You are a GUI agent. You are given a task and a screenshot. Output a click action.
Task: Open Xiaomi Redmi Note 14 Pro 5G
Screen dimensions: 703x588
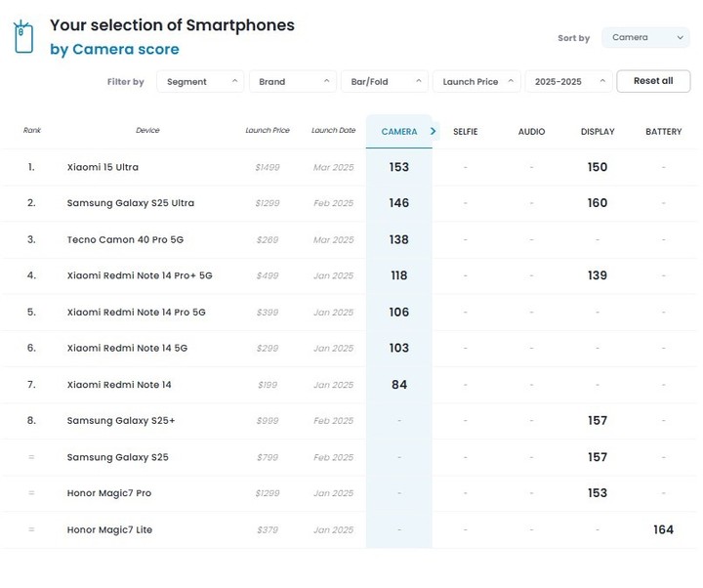point(137,312)
